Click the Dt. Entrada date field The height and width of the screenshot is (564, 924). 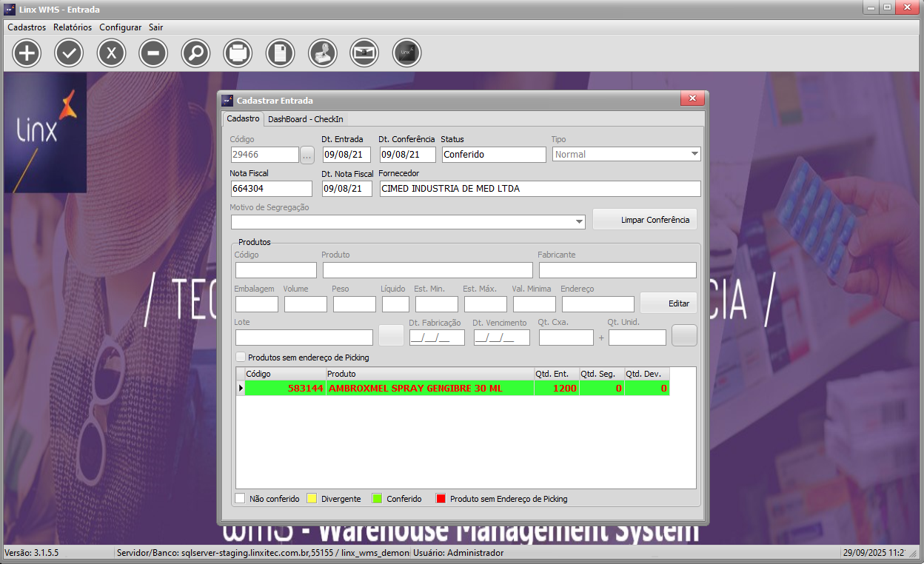pyautogui.click(x=346, y=155)
